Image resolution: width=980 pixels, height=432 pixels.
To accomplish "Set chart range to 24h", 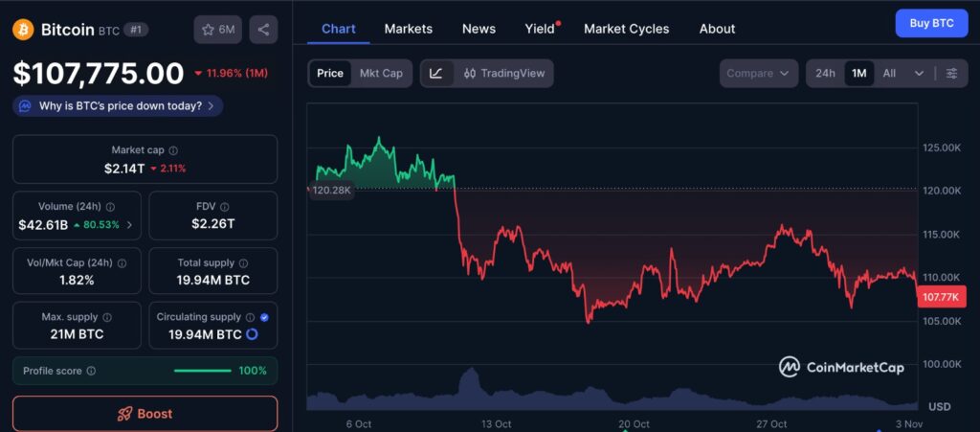I will click(825, 73).
